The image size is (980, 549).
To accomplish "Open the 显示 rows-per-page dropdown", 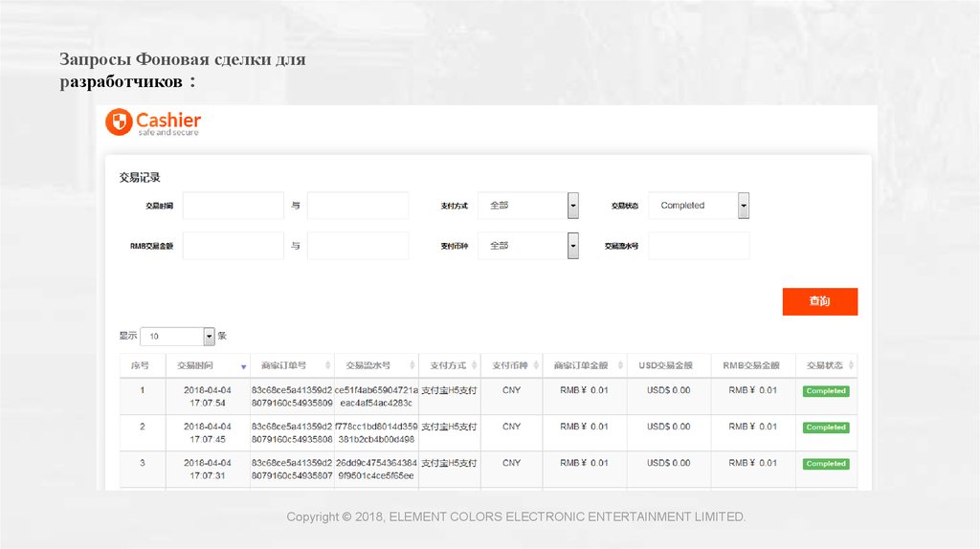I will [209, 337].
